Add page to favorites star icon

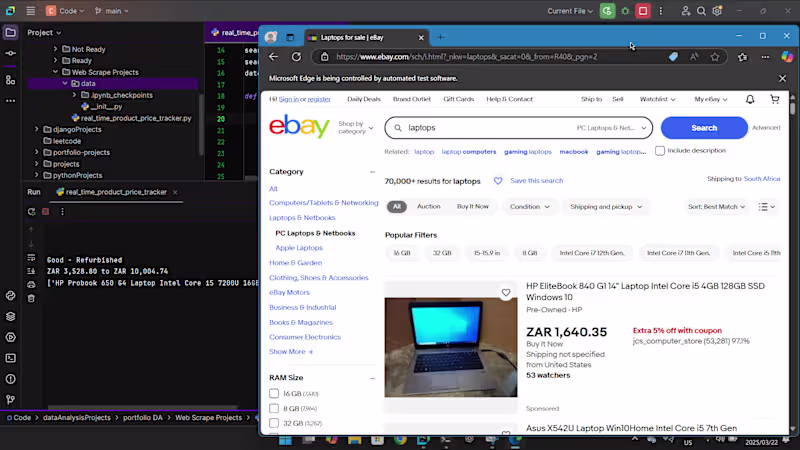click(x=715, y=57)
